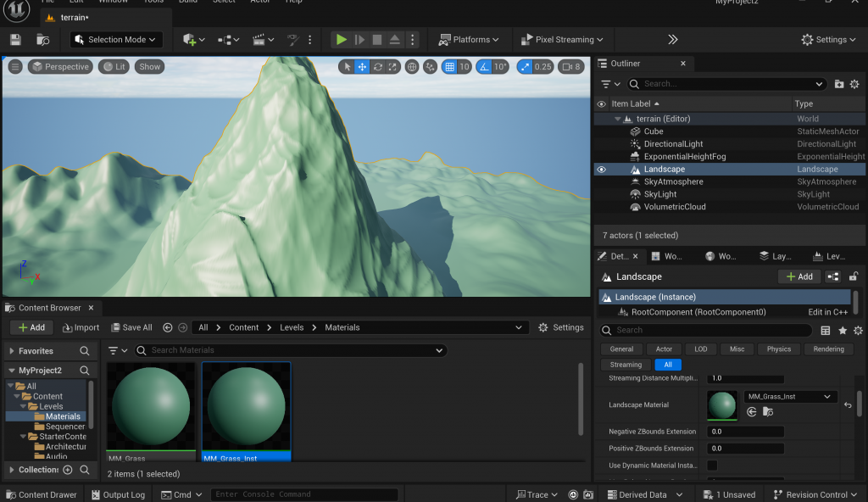
Task: Toggle Use Dynamic Material Instance checkbox
Action: coord(712,466)
